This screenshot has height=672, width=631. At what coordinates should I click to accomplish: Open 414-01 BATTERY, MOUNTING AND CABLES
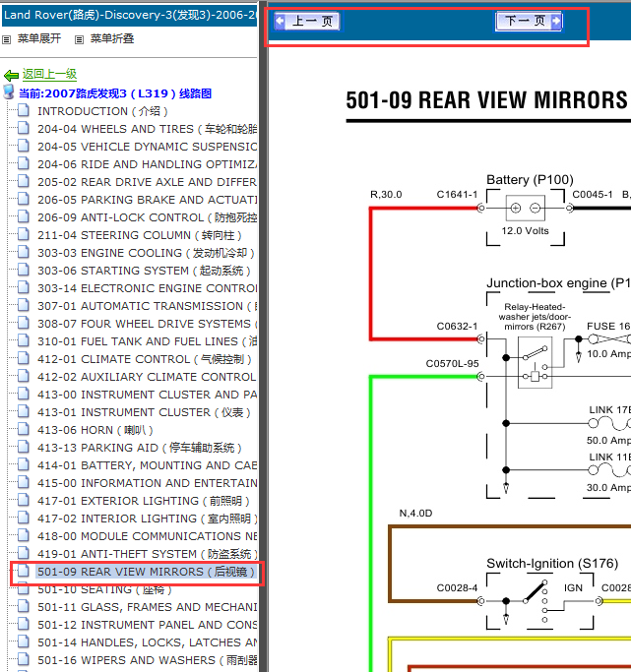[147, 465]
